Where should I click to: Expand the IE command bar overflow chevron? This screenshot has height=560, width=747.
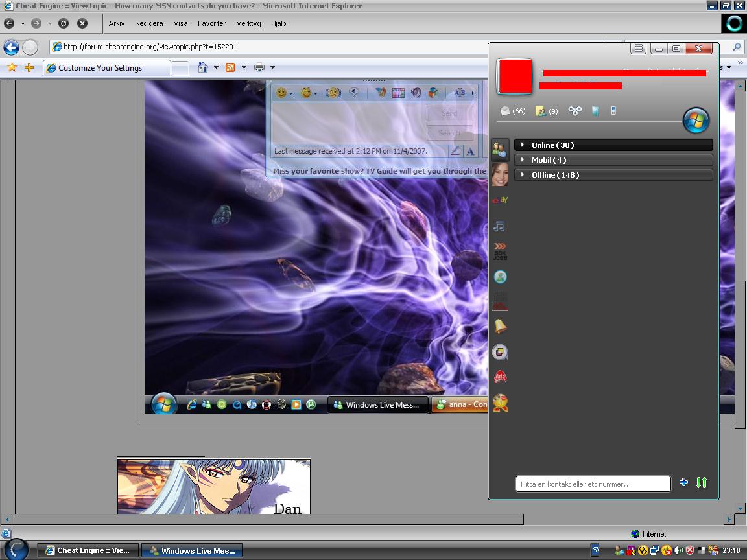[740, 62]
